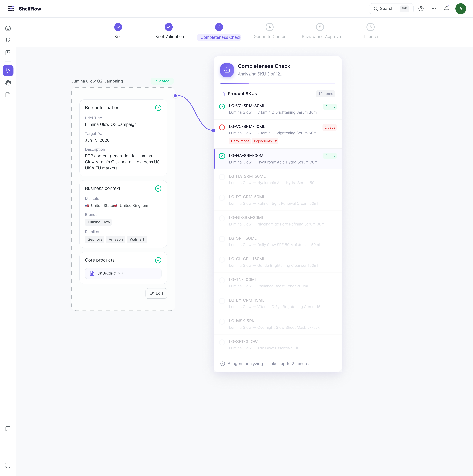Click the Business context check circle
The image size is (473, 476).
pos(158,189)
